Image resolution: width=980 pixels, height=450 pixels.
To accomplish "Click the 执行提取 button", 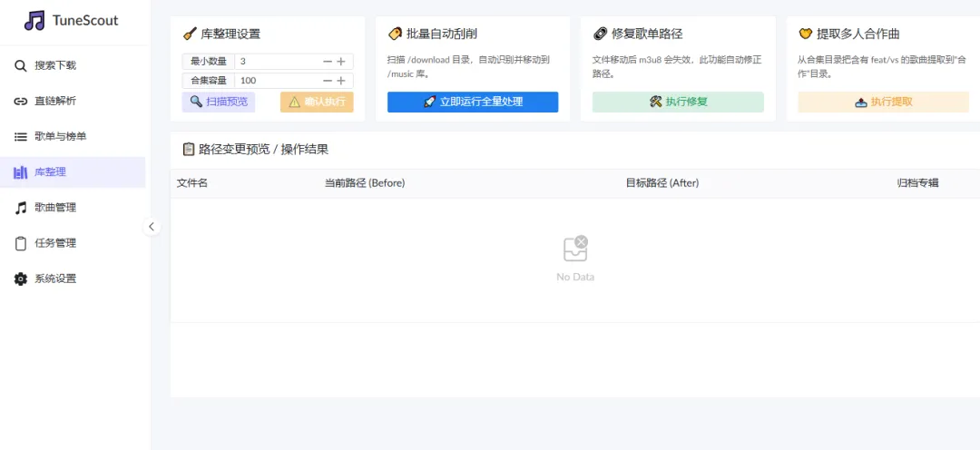I will [x=883, y=102].
